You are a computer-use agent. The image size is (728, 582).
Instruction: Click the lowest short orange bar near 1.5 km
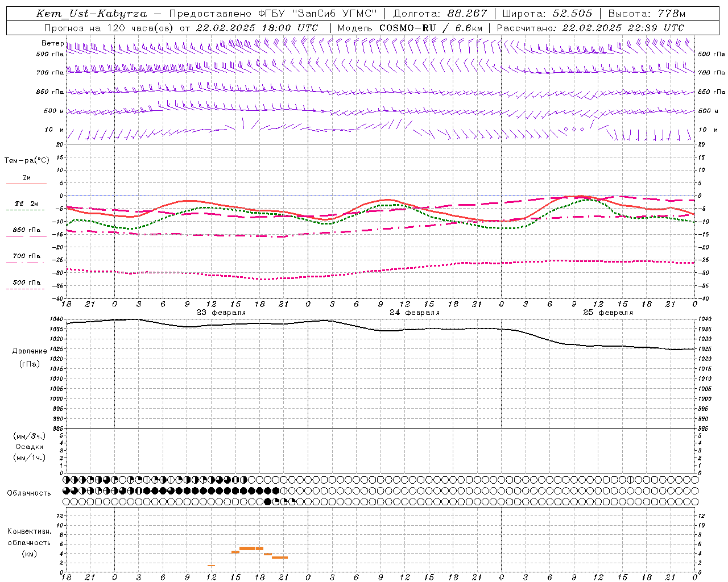(211, 565)
